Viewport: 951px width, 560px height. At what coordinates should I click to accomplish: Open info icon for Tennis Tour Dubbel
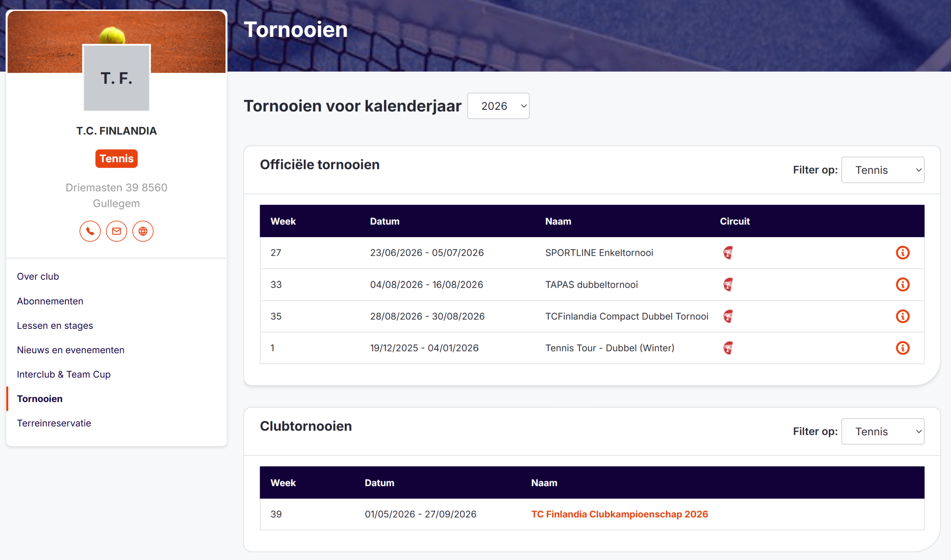coord(902,348)
